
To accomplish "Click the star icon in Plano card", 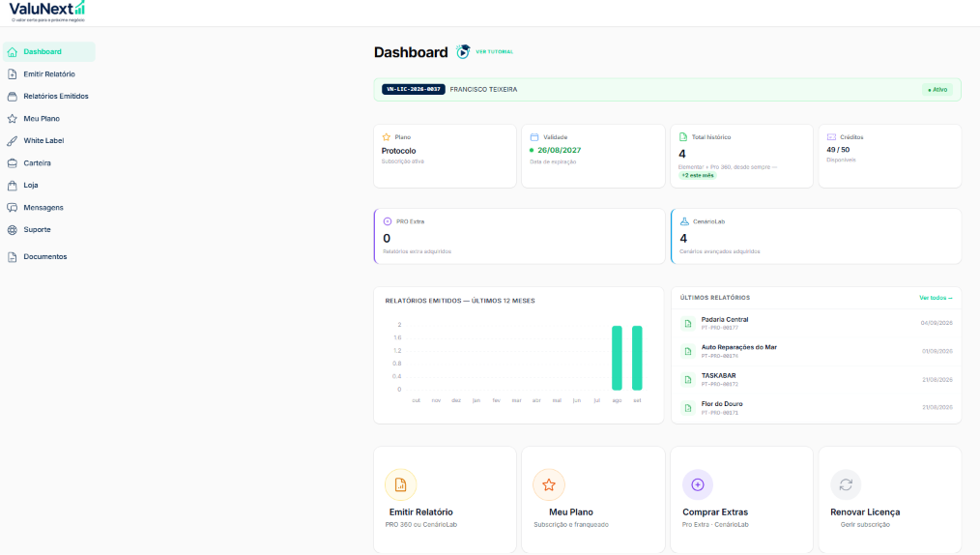I will 387,137.
